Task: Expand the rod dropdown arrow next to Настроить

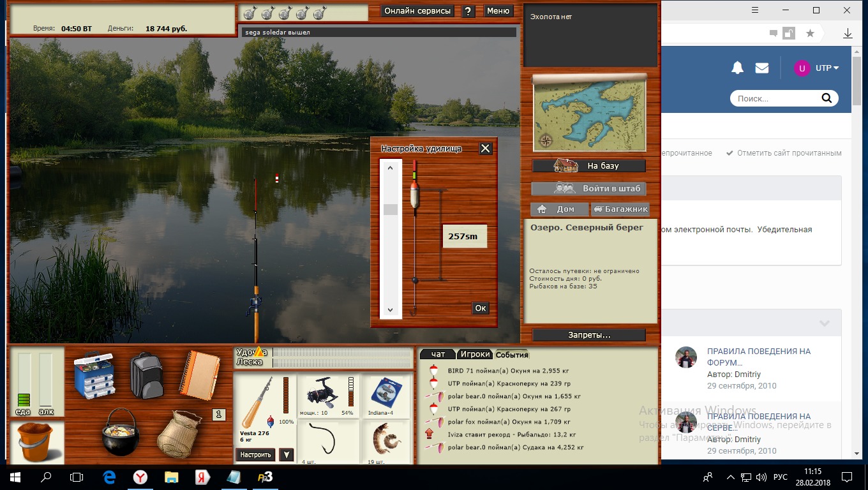Action: [x=287, y=455]
